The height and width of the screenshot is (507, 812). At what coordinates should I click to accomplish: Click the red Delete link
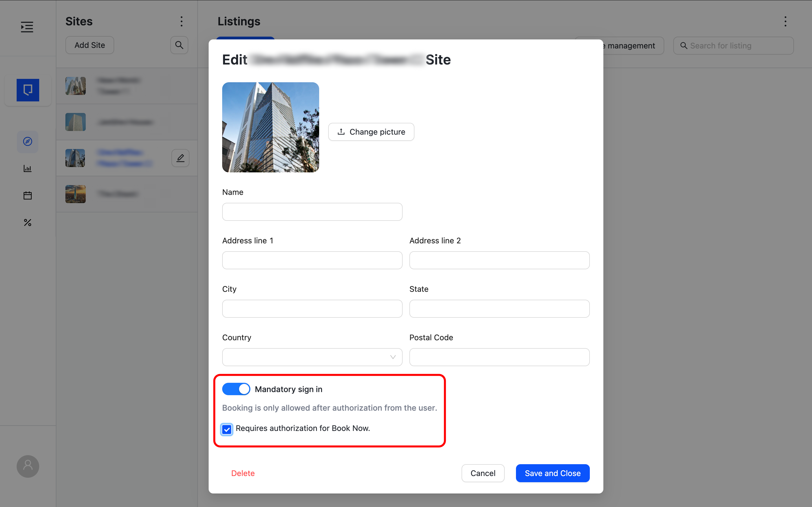point(243,473)
